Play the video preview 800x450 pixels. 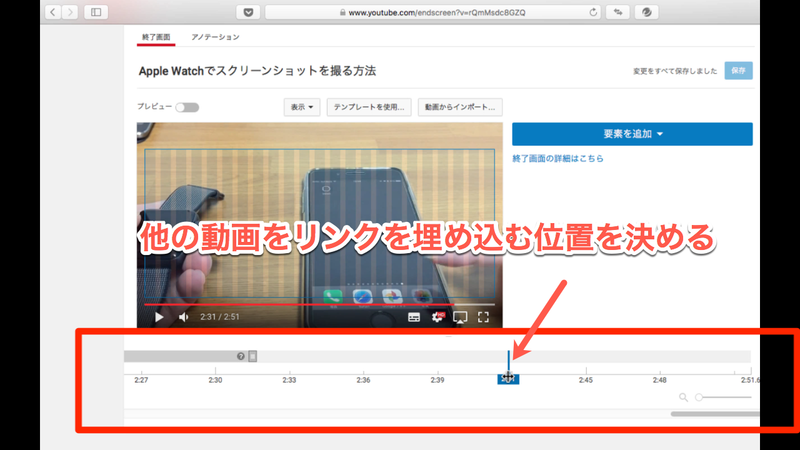coord(159,317)
